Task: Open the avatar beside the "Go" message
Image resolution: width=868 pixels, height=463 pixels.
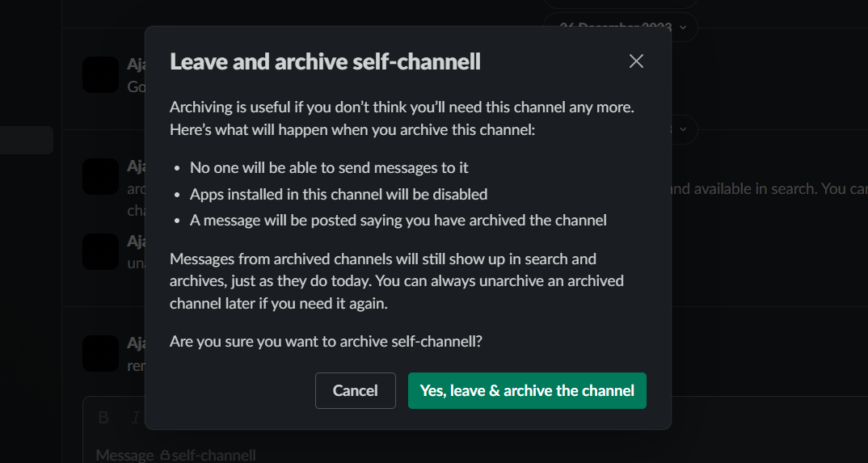Action: (101, 75)
